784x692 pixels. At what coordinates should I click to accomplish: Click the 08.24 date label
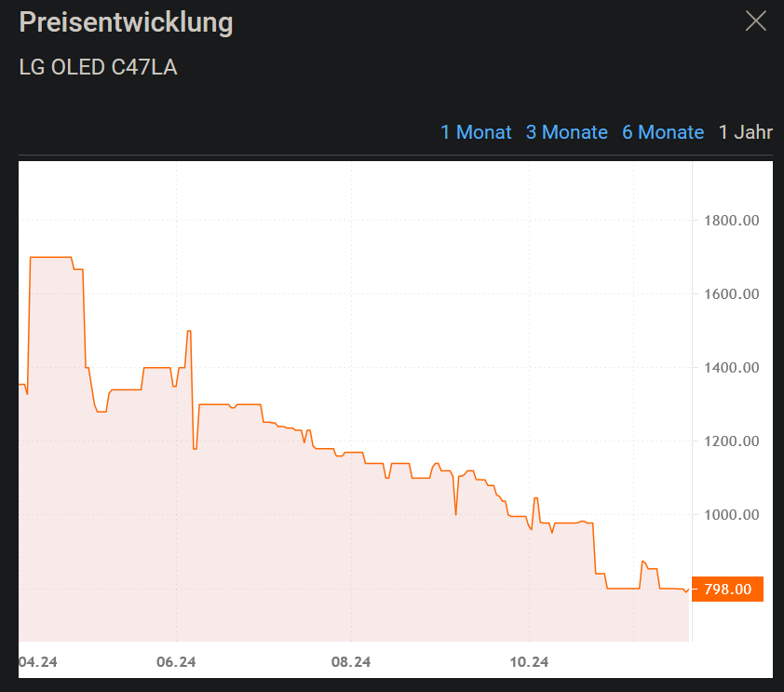351,662
